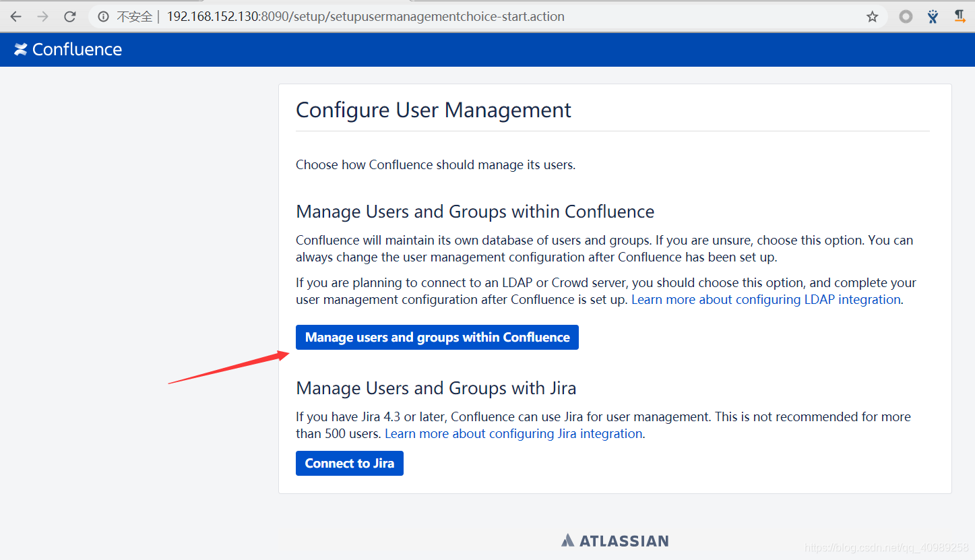The width and height of the screenshot is (975, 560).
Task: Click the Atlassian footer logo
Action: tap(615, 540)
